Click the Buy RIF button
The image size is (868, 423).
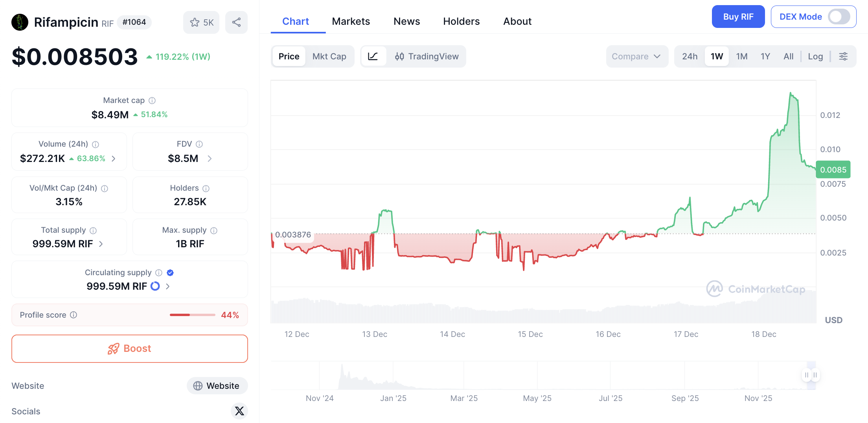point(738,17)
